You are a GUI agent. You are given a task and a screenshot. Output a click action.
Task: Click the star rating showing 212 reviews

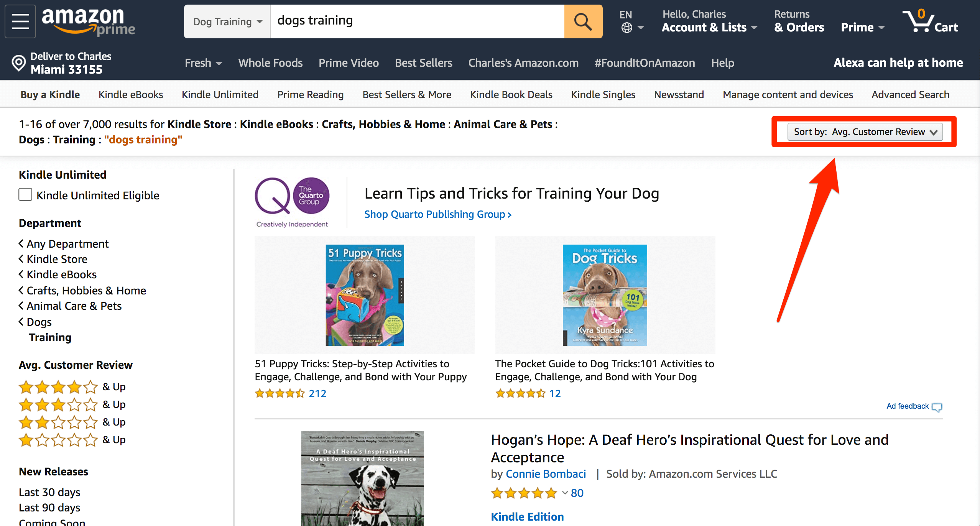pyautogui.click(x=280, y=393)
